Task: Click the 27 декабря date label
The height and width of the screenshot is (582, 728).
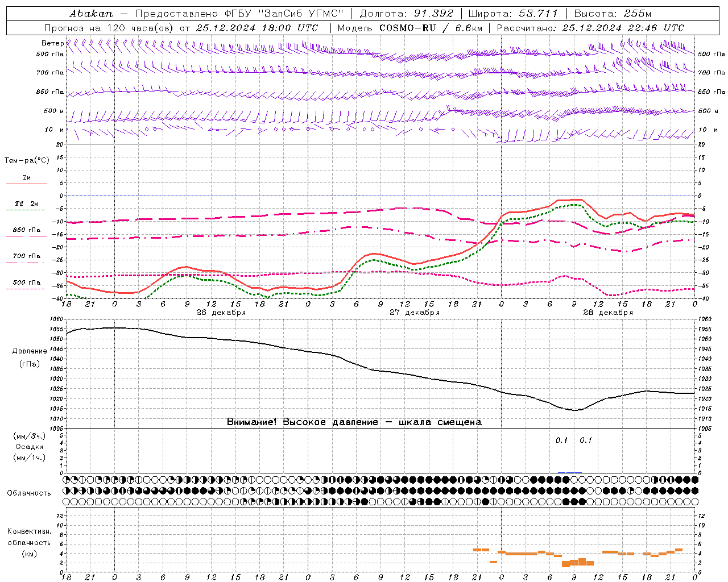Action: (x=415, y=313)
